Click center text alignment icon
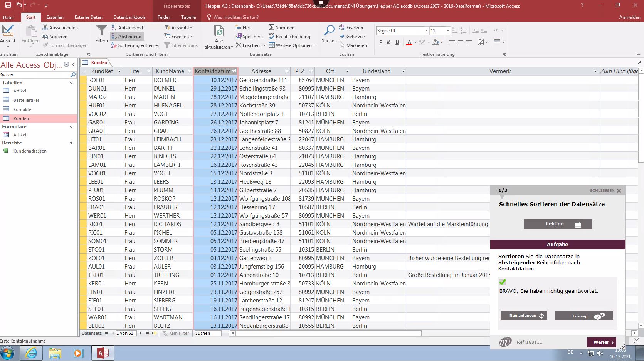Viewport: 644px width, 361px height. [460, 42]
